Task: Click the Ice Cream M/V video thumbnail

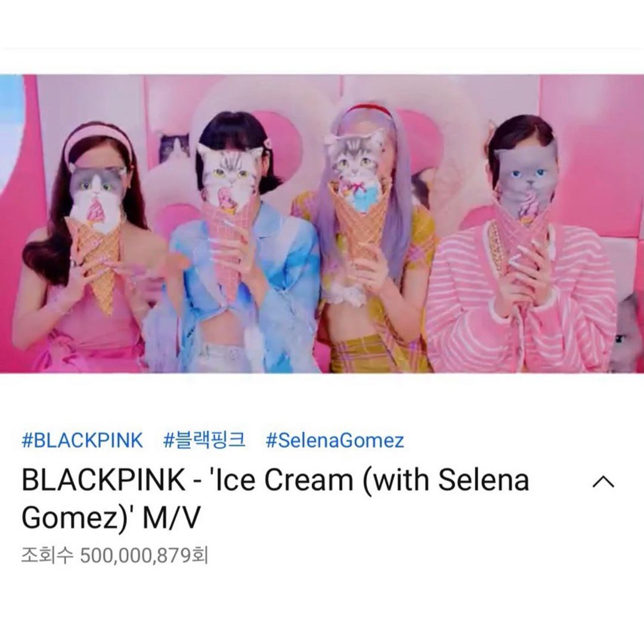Action: point(322,224)
